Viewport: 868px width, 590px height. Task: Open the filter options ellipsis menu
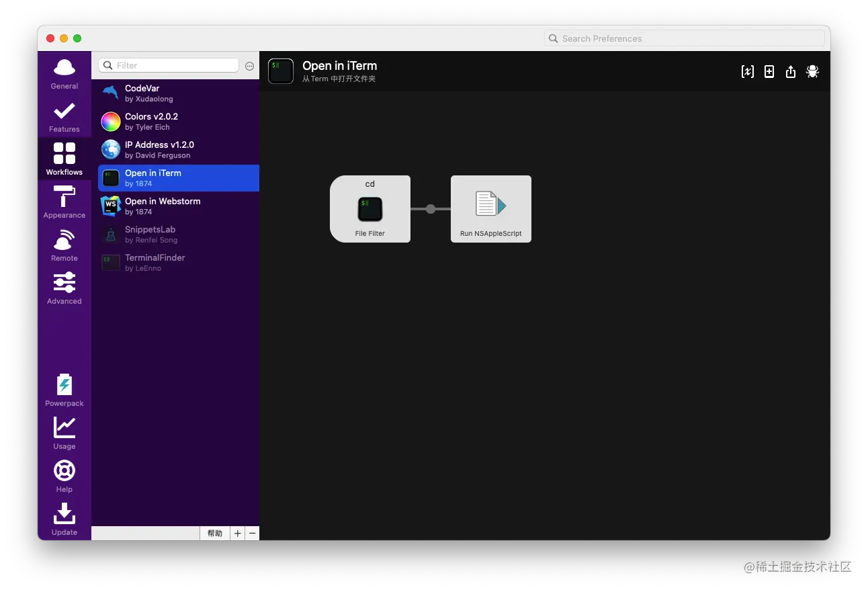pos(250,66)
